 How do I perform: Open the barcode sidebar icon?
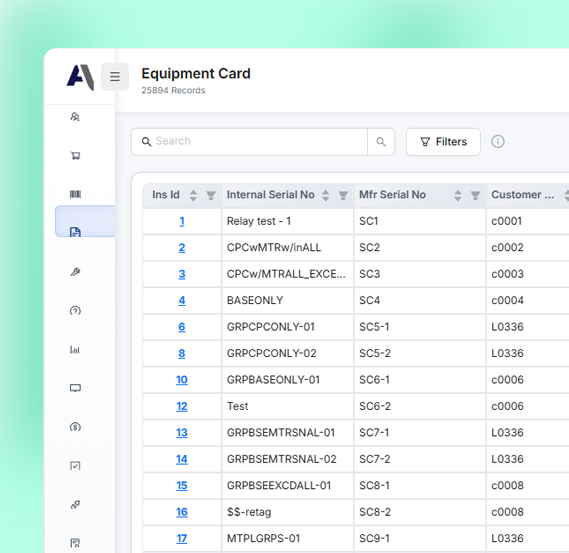(75, 194)
